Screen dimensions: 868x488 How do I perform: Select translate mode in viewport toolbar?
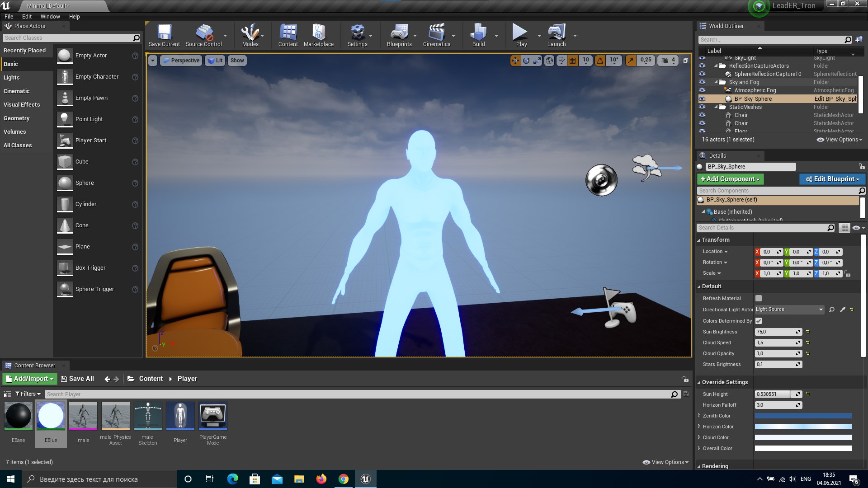click(515, 60)
